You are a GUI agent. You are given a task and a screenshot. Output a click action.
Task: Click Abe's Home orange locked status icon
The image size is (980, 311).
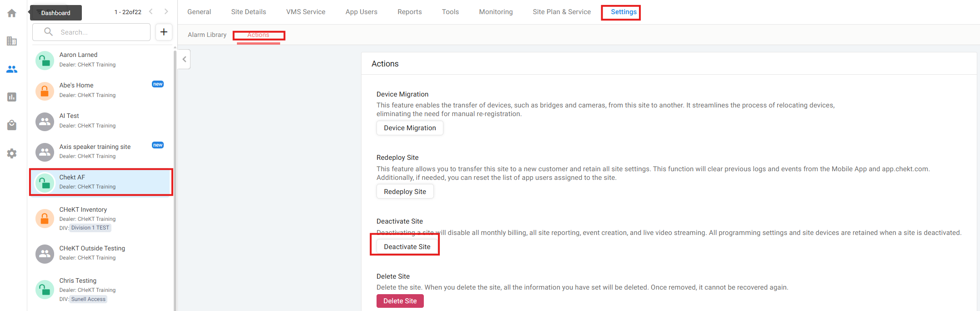point(45,91)
